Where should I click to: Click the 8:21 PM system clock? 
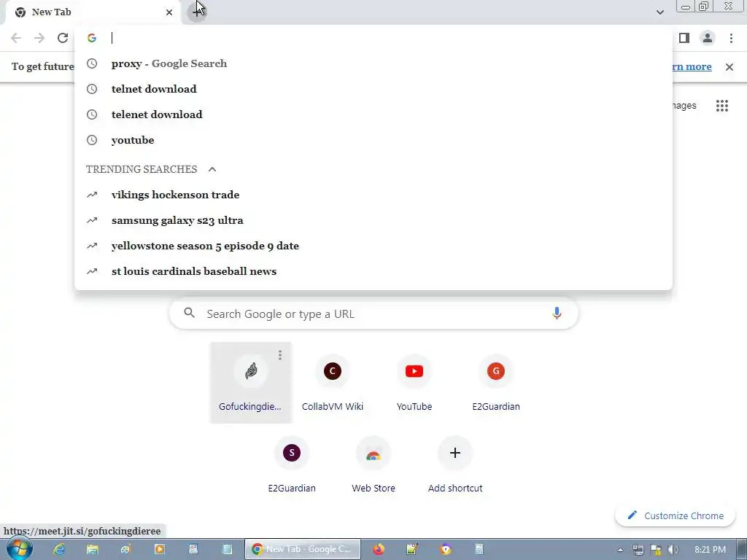click(x=710, y=550)
